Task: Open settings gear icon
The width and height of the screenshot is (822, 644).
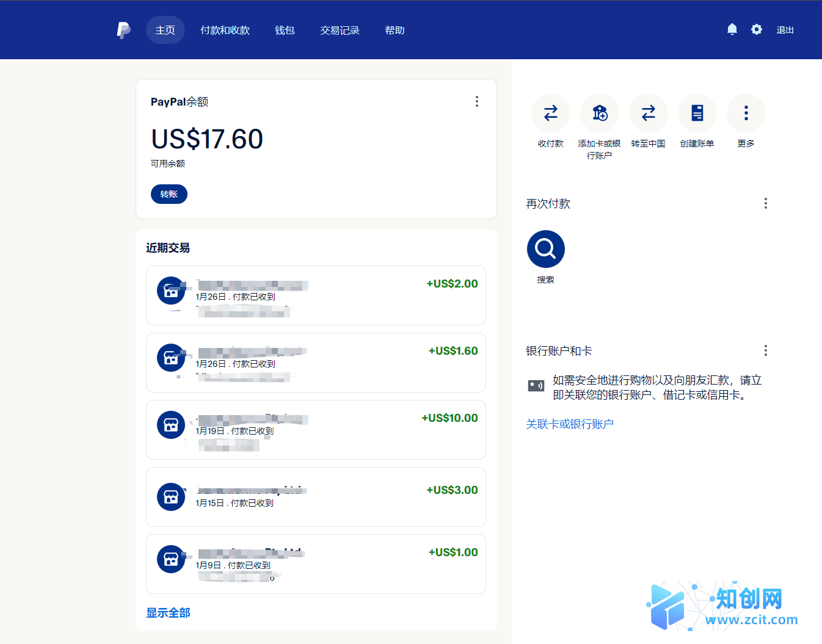Action: click(757, 29)
